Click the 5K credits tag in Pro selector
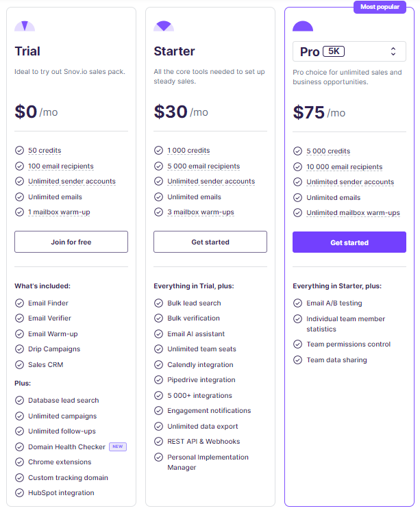This screenshot has width=420, height=515. click(334, 51)
